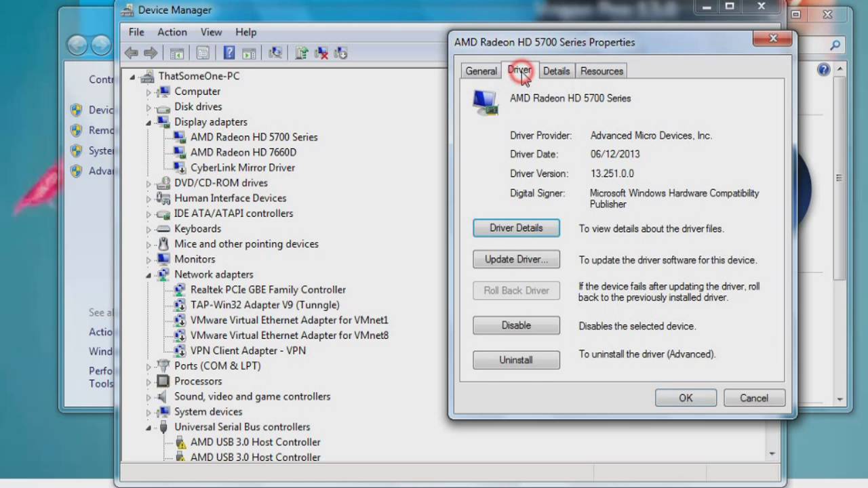Viewport: 868px width, 488px height.
Task: Open the Help menu
Action: tap(246, 32)
